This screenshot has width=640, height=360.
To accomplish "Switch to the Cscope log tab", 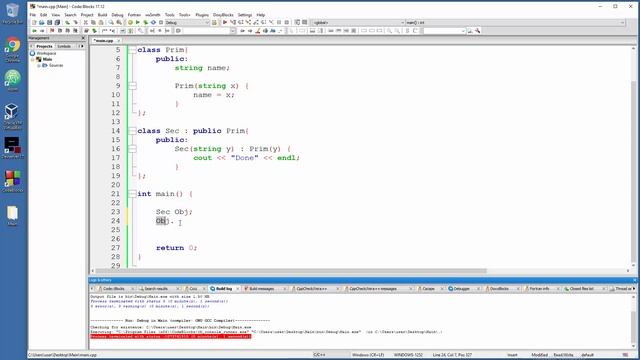I will (x=428, y=289).
